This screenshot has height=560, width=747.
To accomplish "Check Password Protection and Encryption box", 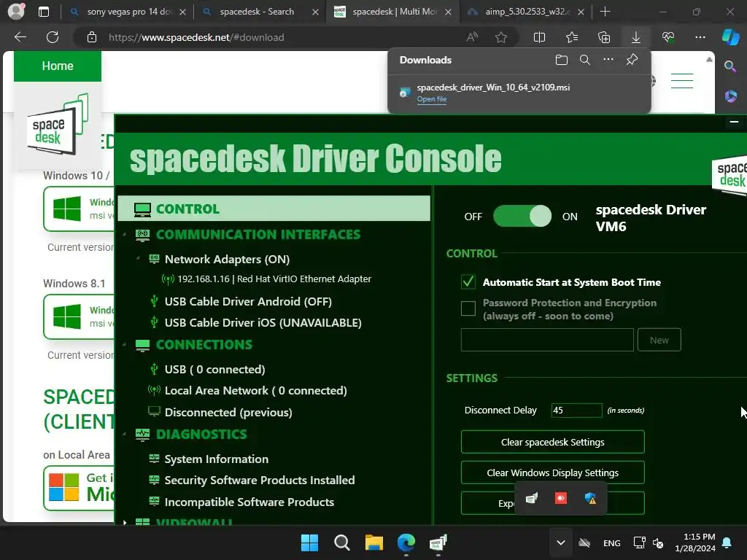I will point(468,308).
